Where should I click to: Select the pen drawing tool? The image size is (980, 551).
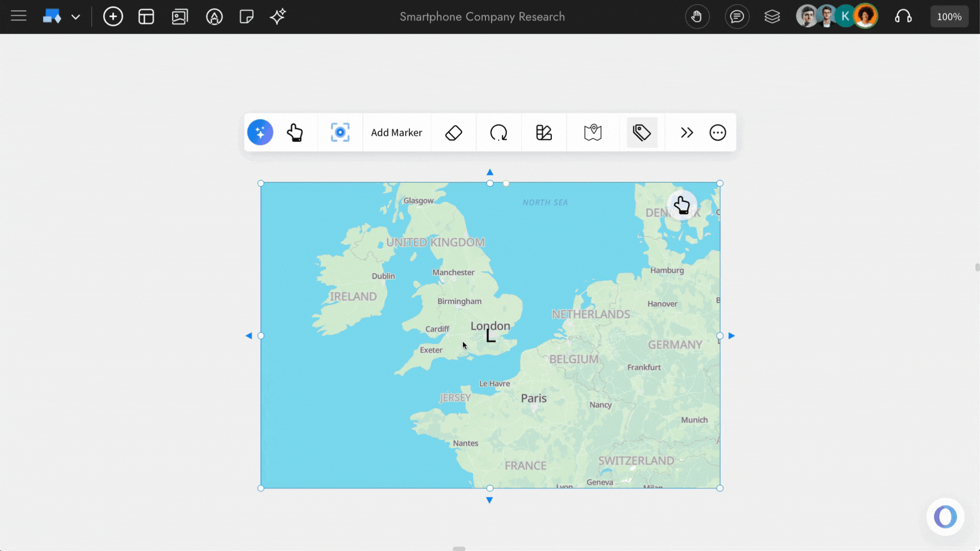click(x=214, y=16)
